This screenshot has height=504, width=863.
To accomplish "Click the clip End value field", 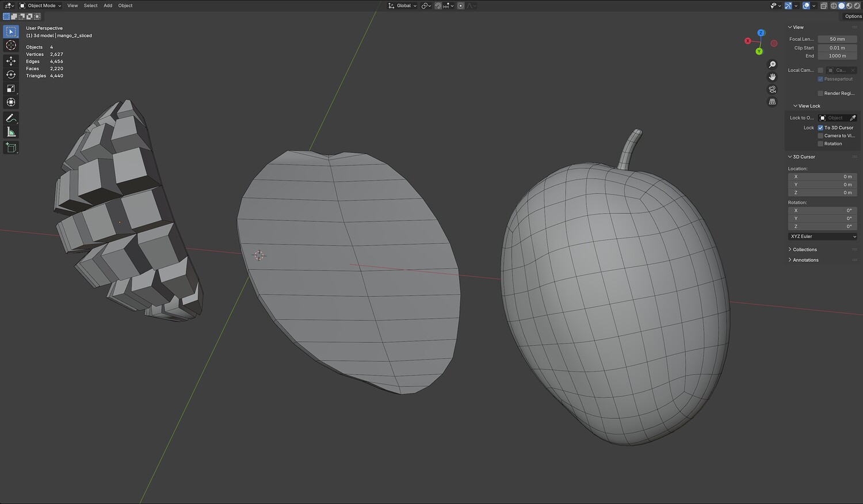I will [x=838, y=56].
